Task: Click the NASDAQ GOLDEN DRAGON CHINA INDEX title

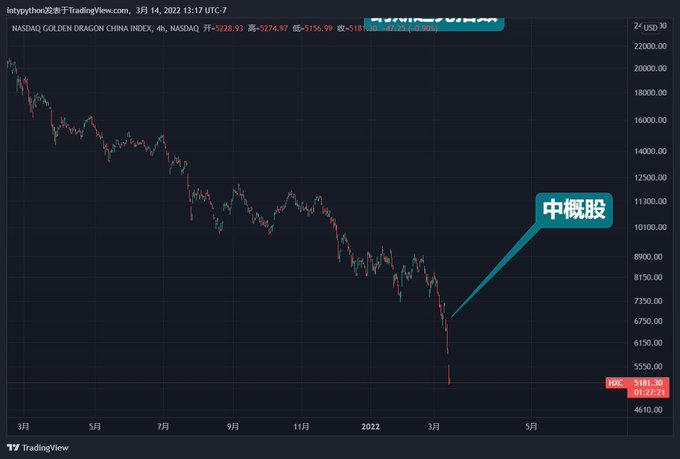Action: coord(82,28)
